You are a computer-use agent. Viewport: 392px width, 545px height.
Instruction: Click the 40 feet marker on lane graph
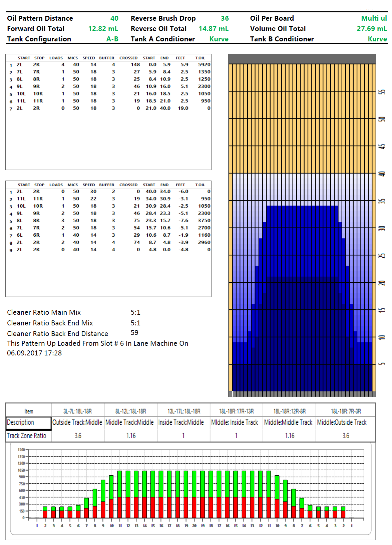click(382, 174)
